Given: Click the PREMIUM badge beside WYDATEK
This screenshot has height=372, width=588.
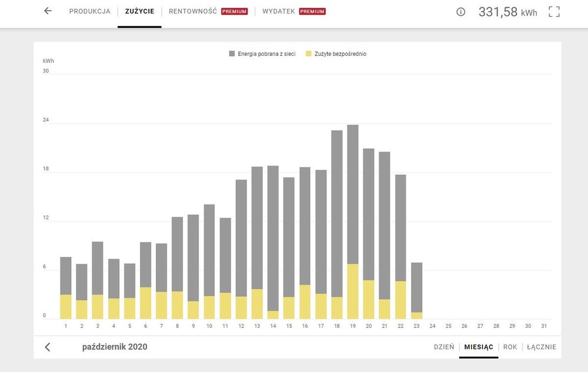Looking at the screenshot, I should pos(312,12).
